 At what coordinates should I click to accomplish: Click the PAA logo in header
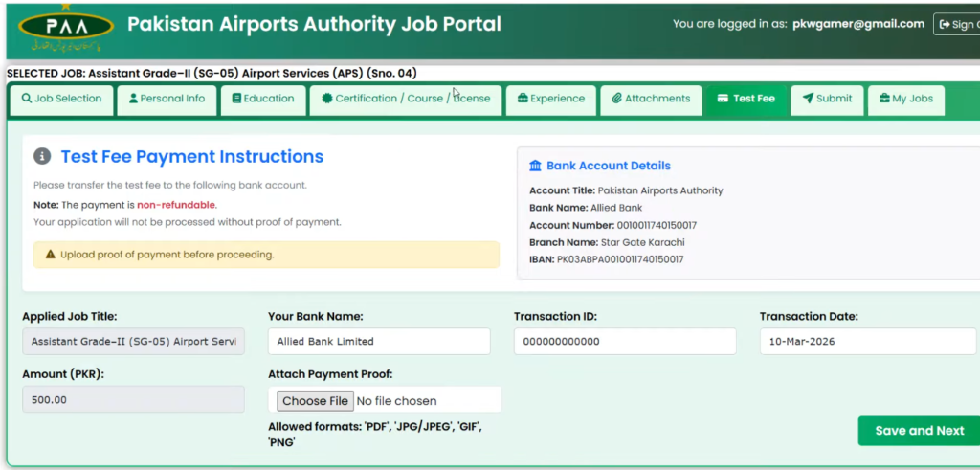click(64, 31)
